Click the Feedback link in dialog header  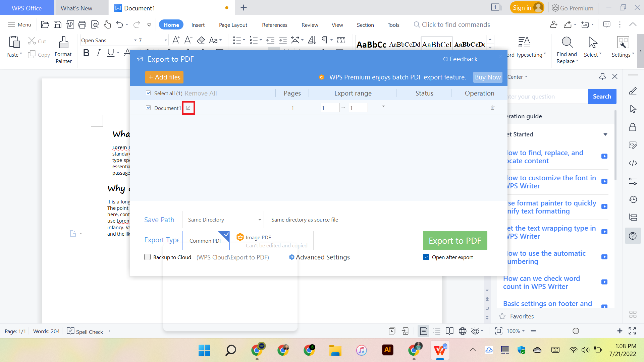pos(460,59)
